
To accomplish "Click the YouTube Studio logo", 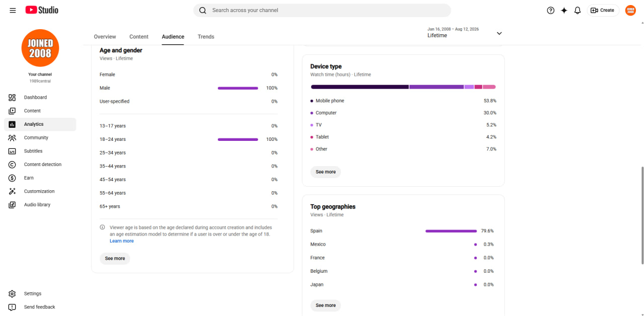I will click(42, 10).
